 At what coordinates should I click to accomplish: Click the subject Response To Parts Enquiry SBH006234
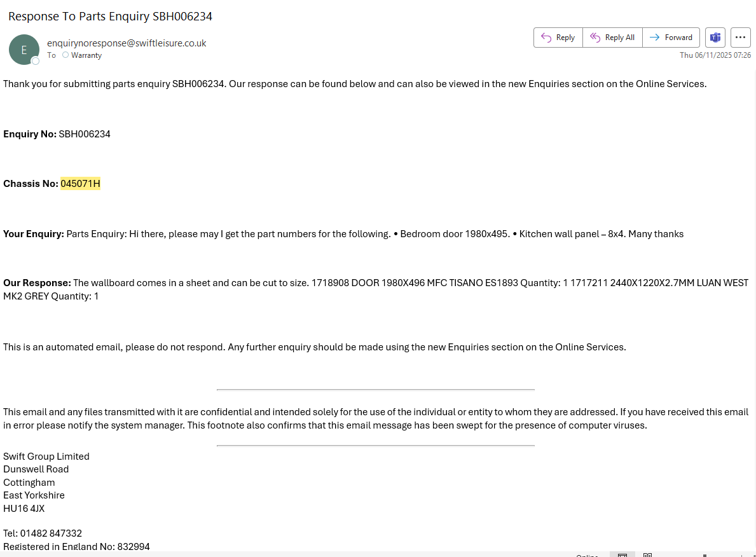coord(110,16)
